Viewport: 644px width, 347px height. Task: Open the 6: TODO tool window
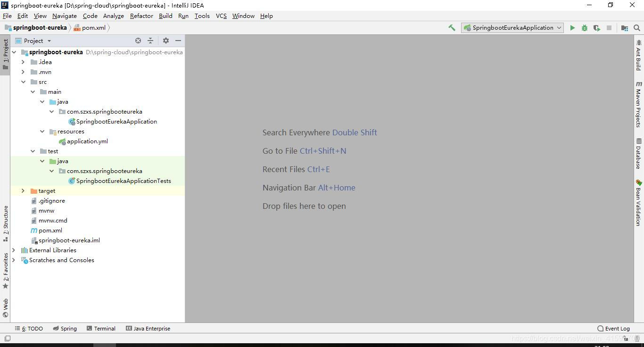tap(29, 329)
